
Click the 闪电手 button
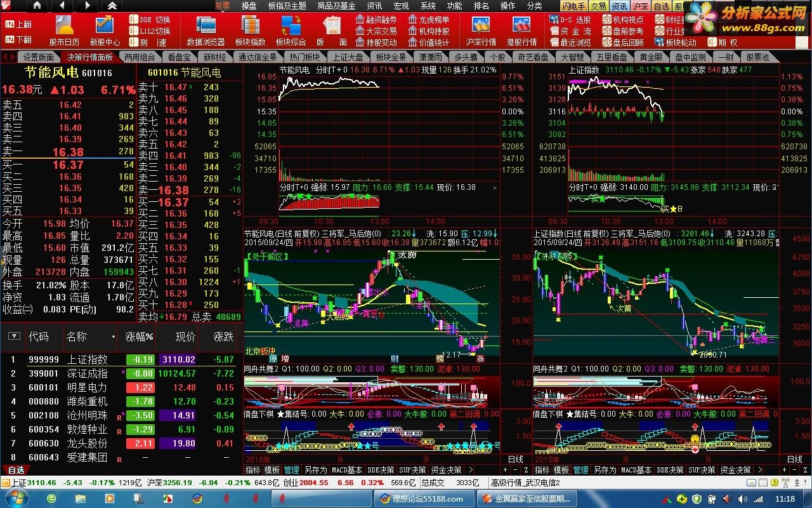573,6
